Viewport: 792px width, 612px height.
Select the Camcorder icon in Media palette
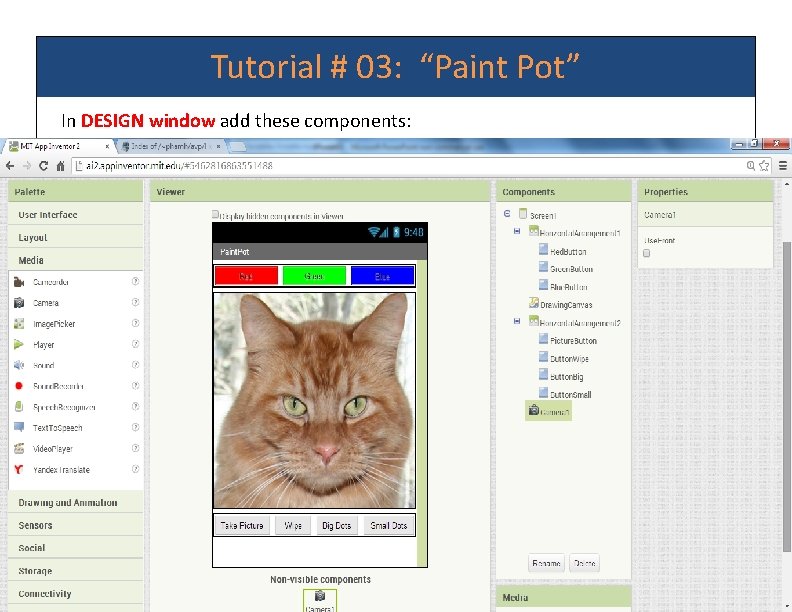pyautogui.click(x=19, y=282)
